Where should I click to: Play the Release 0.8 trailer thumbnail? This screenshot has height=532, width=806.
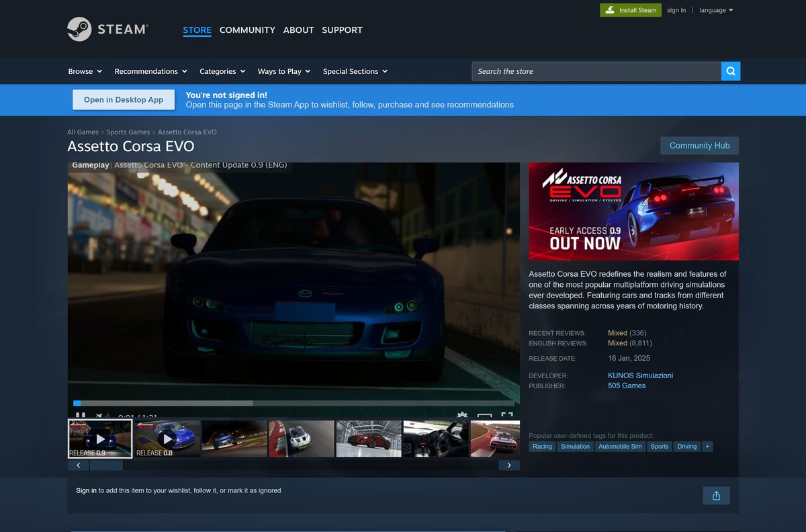167,439
